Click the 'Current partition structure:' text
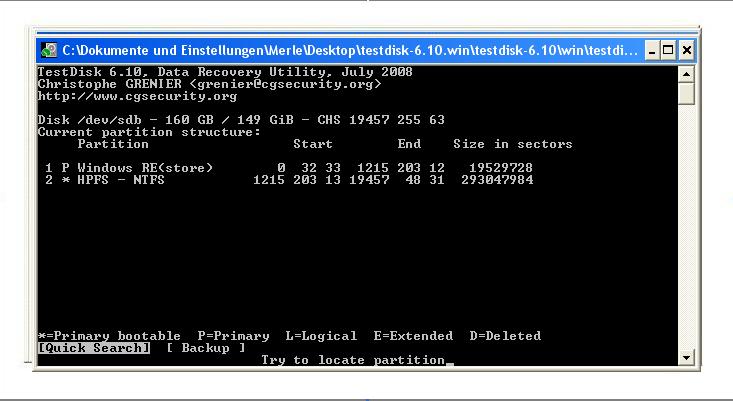Screen dimensions: 733x401 [149, 132]
